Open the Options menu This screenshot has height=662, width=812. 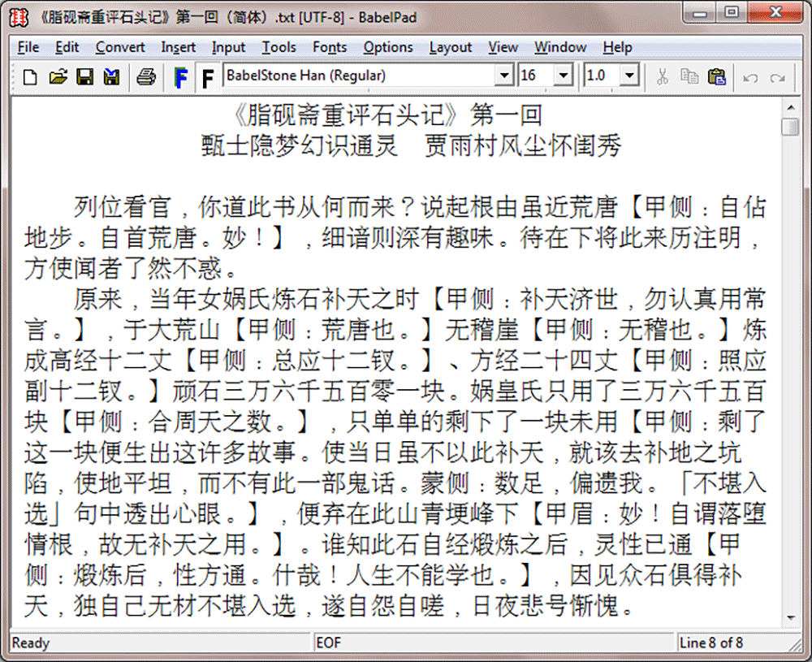click(x=387, y=47)
